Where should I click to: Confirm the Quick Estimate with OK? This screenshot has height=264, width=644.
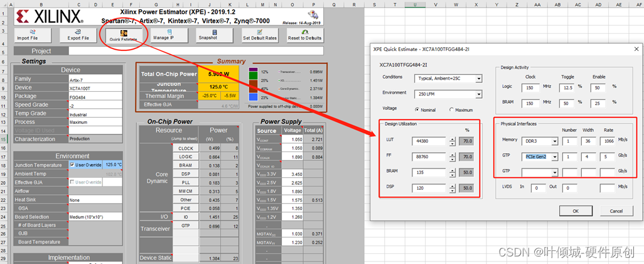[x=576, y=211]
